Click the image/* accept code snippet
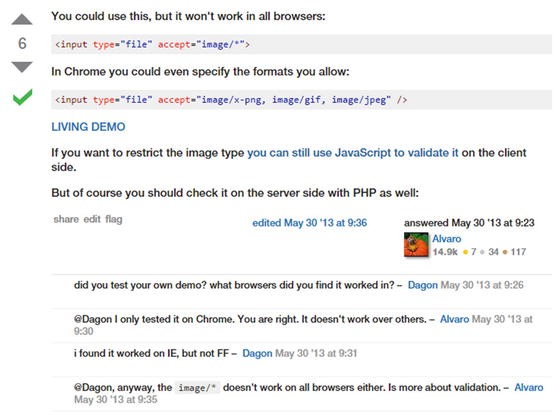This screenshot has height=417, width=560. 301,44
